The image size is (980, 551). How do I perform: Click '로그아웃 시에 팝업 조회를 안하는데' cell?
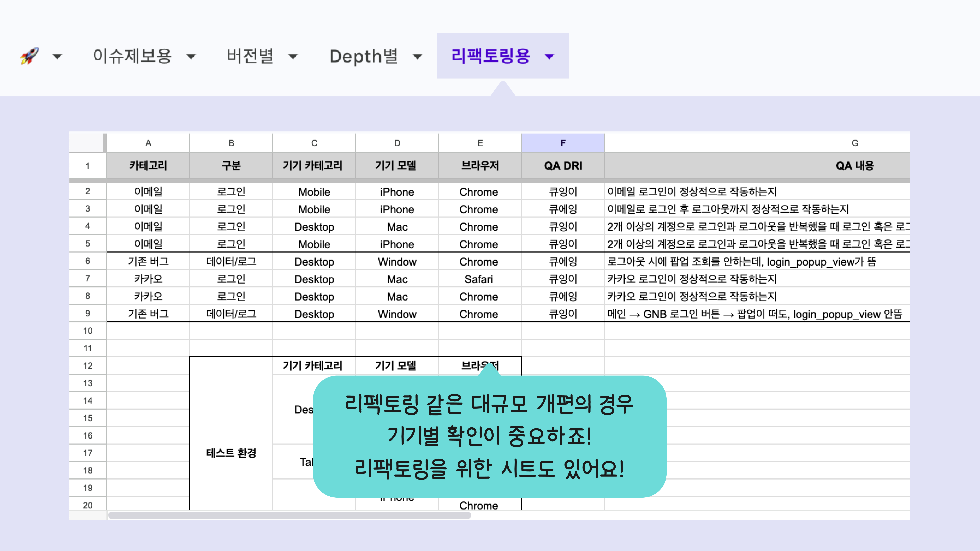click(757, 262)
